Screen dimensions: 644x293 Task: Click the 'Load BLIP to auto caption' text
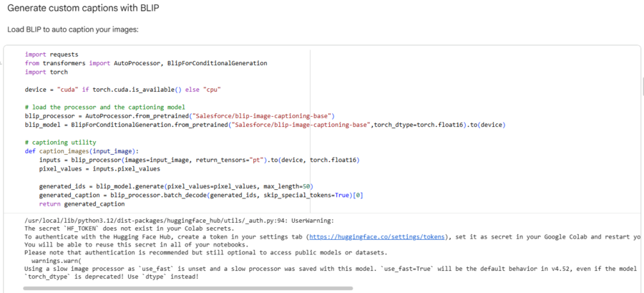72,29
